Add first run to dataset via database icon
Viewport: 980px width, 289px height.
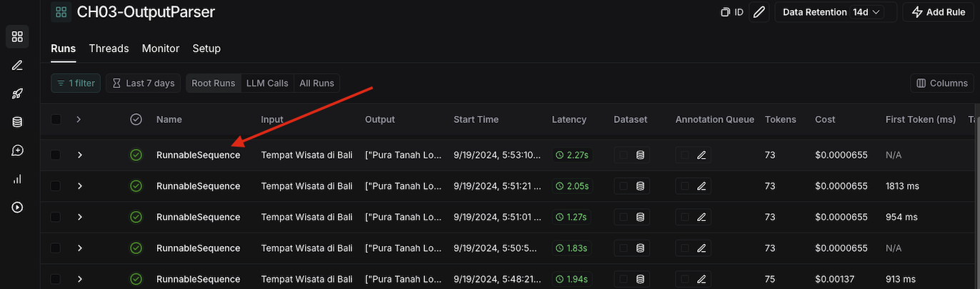click(x=640, y=155)
